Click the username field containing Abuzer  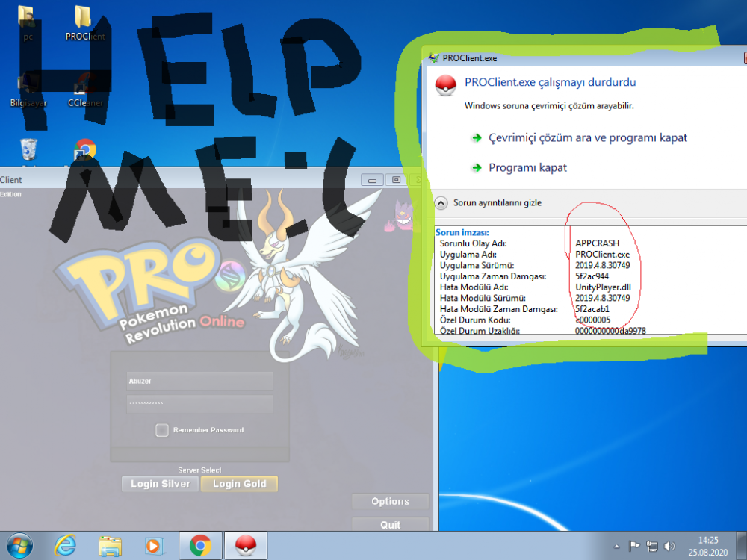(x=199, y=381)
